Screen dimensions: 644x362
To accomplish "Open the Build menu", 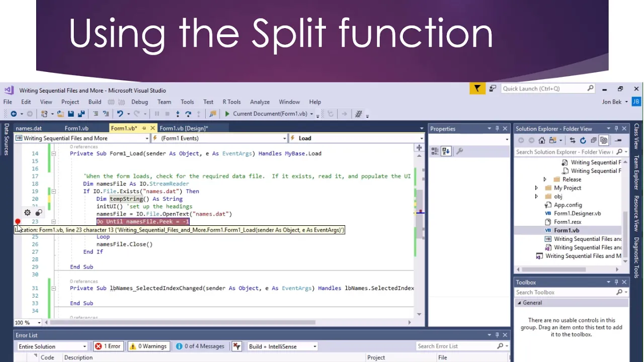I will [95, 102].
